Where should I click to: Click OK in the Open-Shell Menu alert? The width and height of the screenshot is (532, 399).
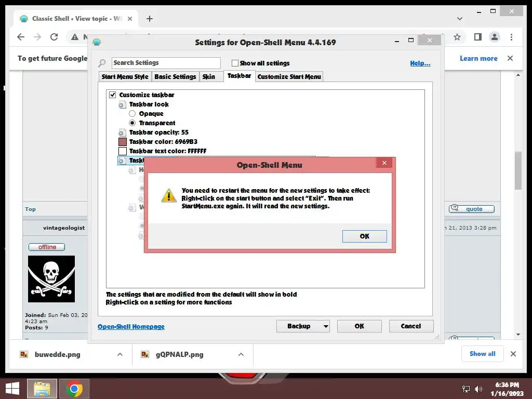364,236
